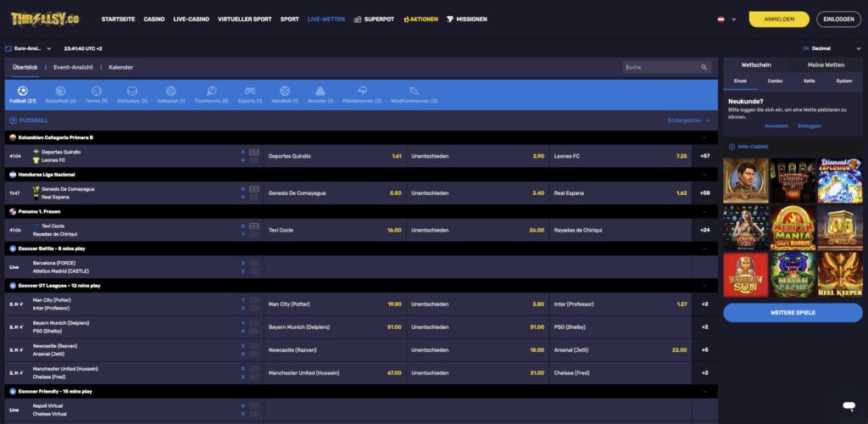Switch to the Kalender tab
Viewport: 868px width, 424px height.
[x=120, y=68]
